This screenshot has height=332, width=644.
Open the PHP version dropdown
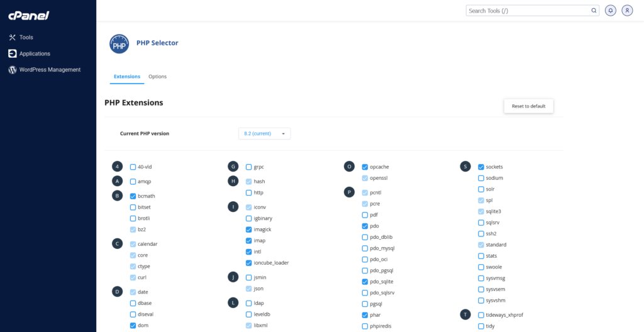click(264, 133)
